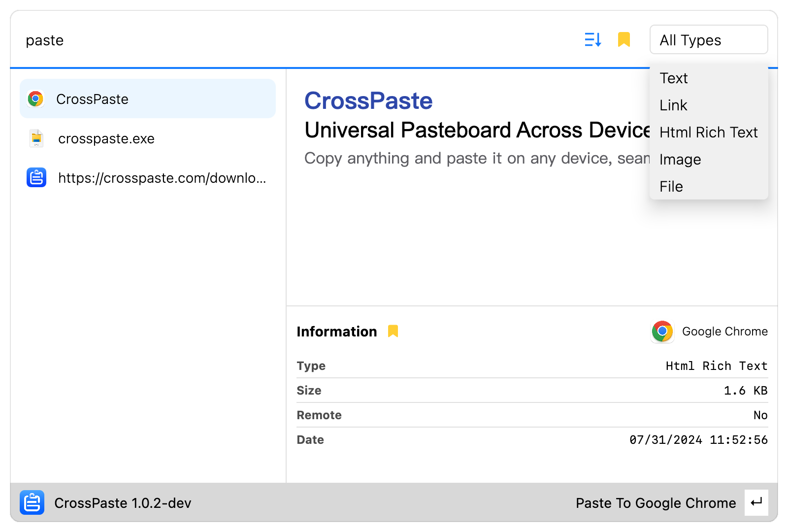
Task: Click clipboard icon beside the URL entry
Action: click(36, 177)
